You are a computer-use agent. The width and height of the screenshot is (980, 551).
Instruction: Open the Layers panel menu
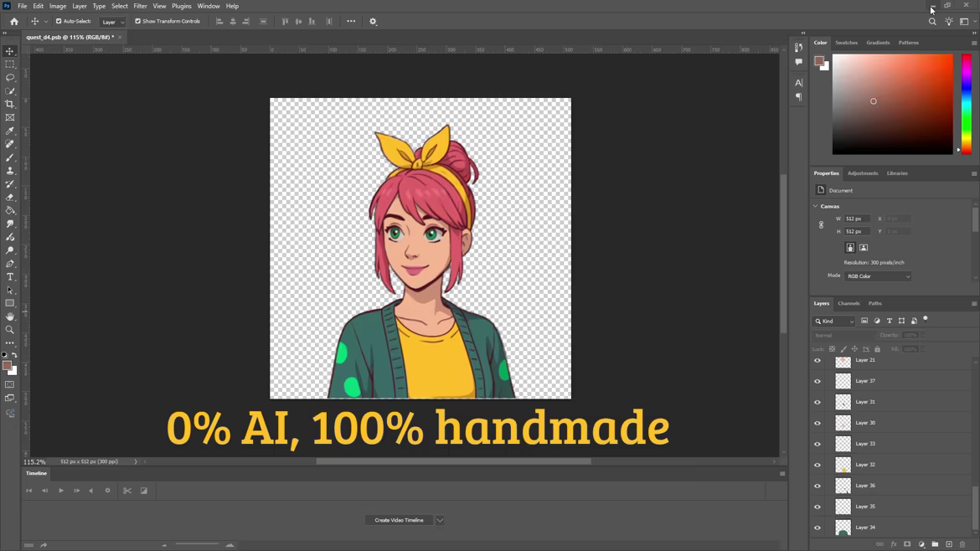pyautogui.click(x=974, y=304)
